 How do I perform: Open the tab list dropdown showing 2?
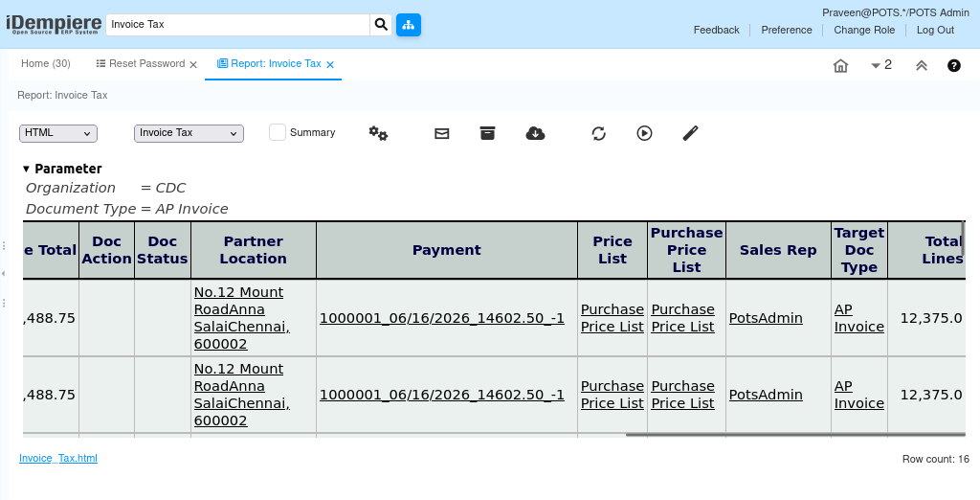pos(881,65)
